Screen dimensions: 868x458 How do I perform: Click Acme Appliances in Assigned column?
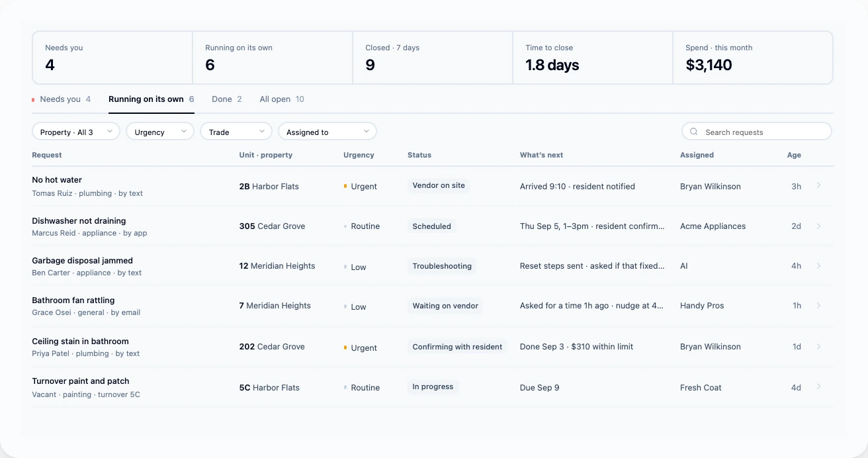coord(713,226)
